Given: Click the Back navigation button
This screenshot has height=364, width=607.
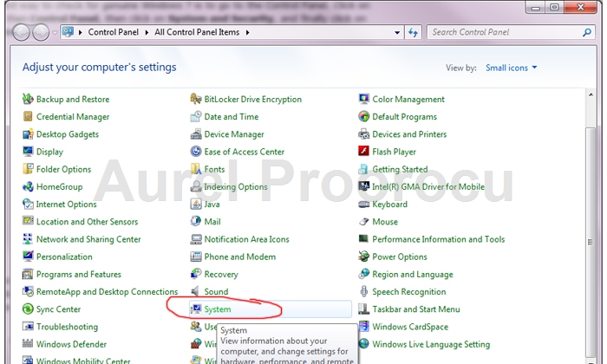Looking at the screenshot, I should click(21, 32).
